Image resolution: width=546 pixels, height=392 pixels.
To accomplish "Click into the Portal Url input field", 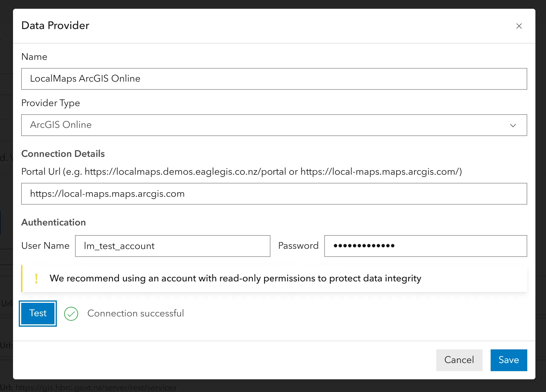I will pos(274,194).
